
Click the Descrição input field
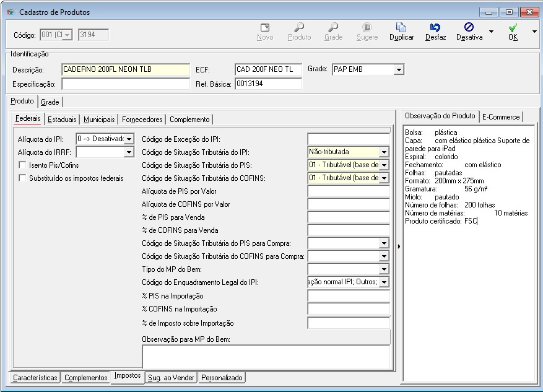pyautogui.click(x=126, y=69)
